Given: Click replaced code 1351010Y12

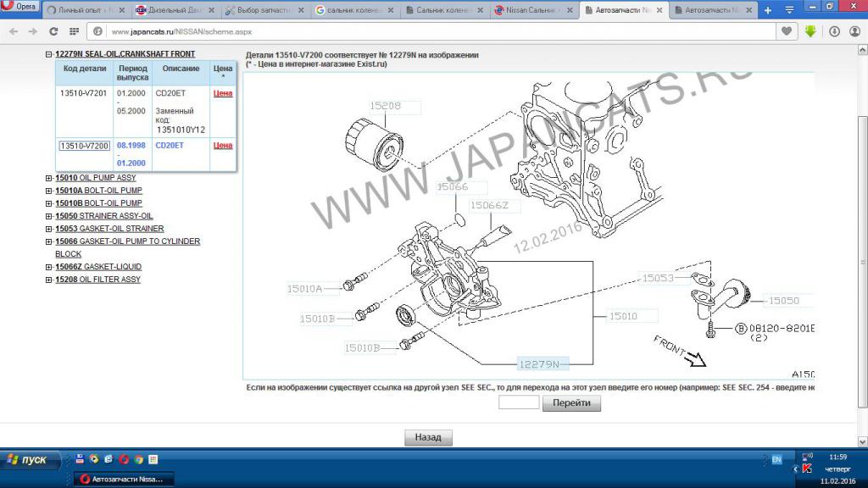Looking at the screenshot, I should 181,130.
